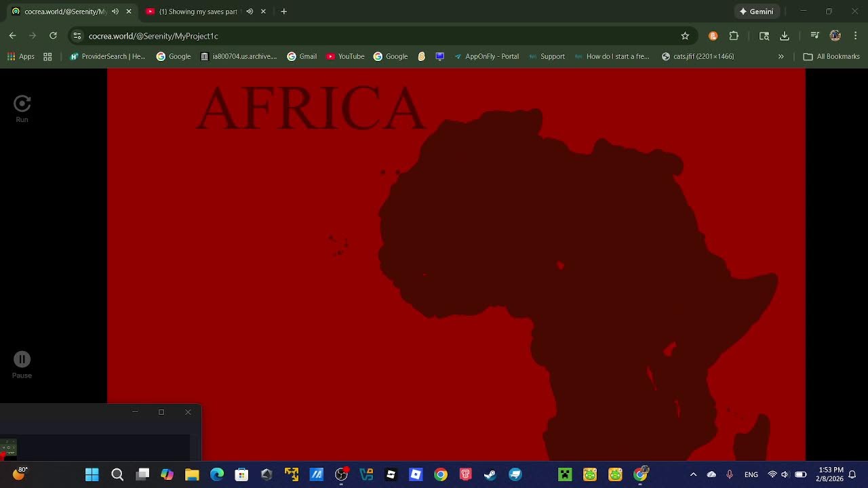Open the media controls icon

(815, 36)
